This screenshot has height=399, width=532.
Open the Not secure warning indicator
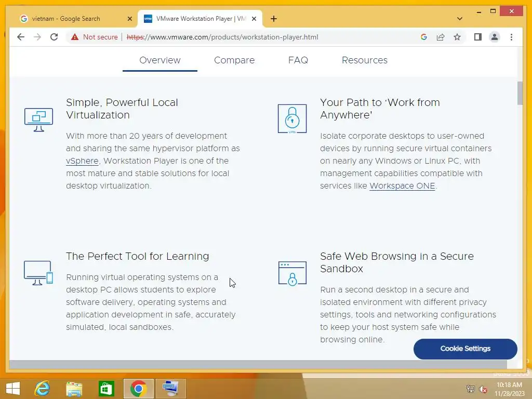95,37
